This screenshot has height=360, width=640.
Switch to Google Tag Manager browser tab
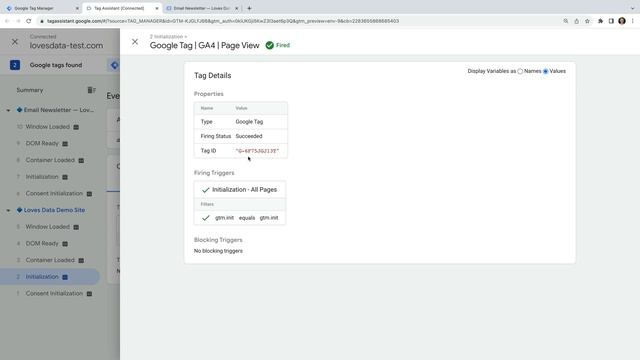[x=41, y=8]
